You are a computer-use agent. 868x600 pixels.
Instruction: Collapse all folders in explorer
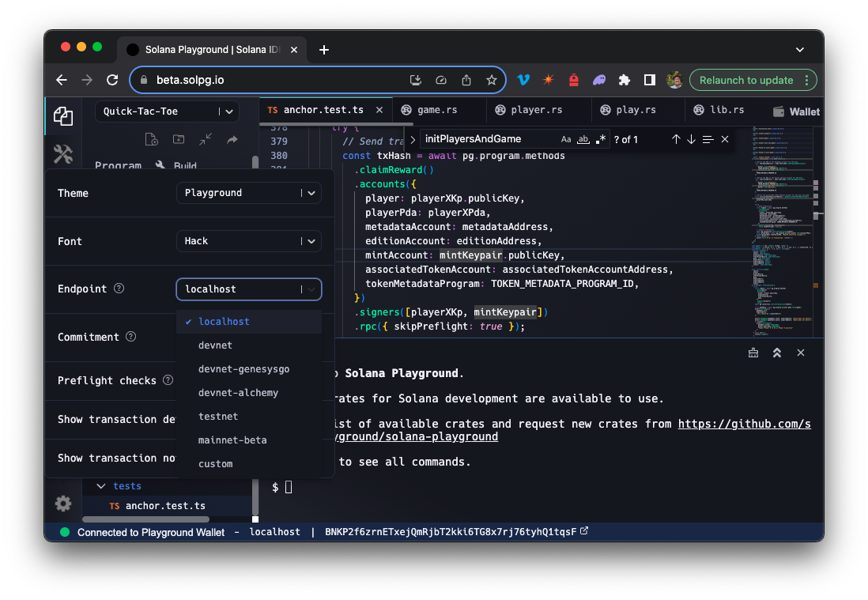tap(206, 139)
